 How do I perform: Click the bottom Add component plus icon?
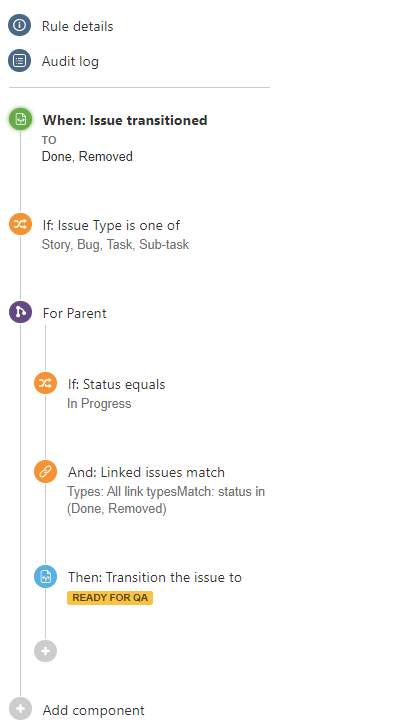pyautogui.click(x=20, y=709)
